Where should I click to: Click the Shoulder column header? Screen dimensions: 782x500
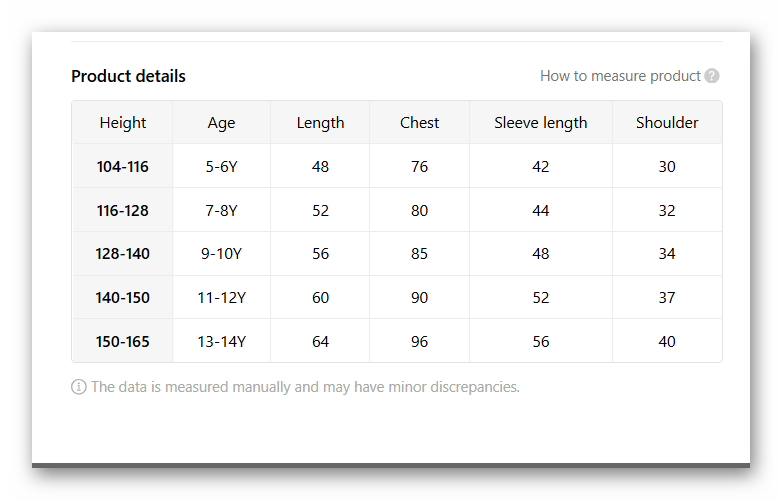click(667, 123)
